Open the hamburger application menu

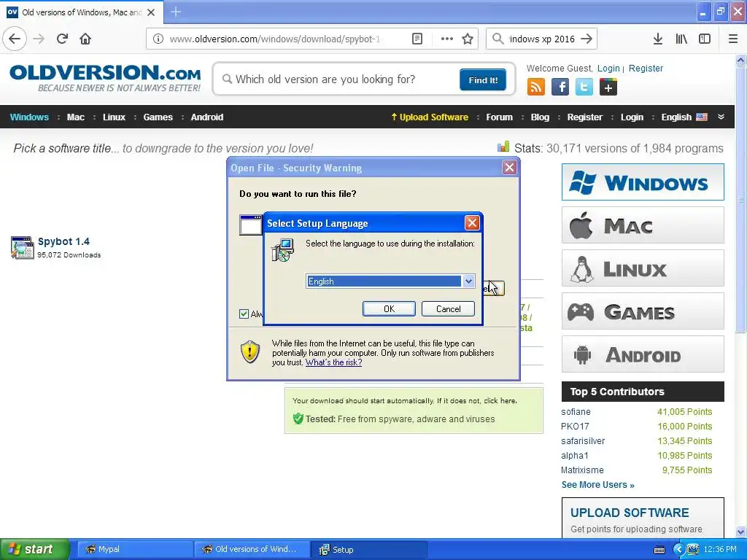(x=733, y=39)
